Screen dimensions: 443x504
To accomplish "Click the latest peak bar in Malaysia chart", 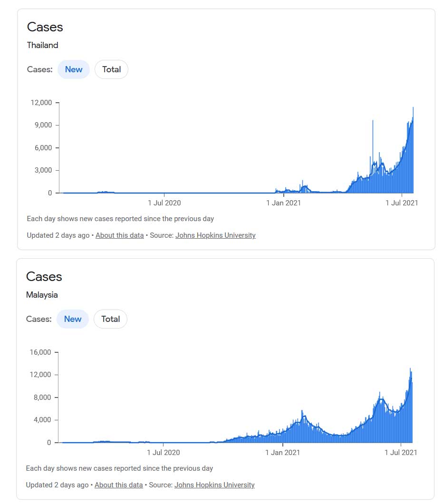I will click(410, 405).
